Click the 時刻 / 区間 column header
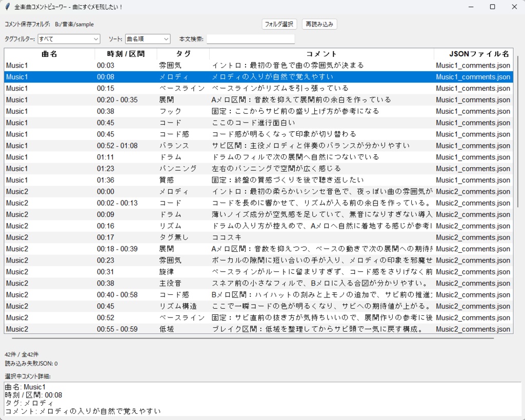This screenshot has width=525, height=420. point(126,54)
